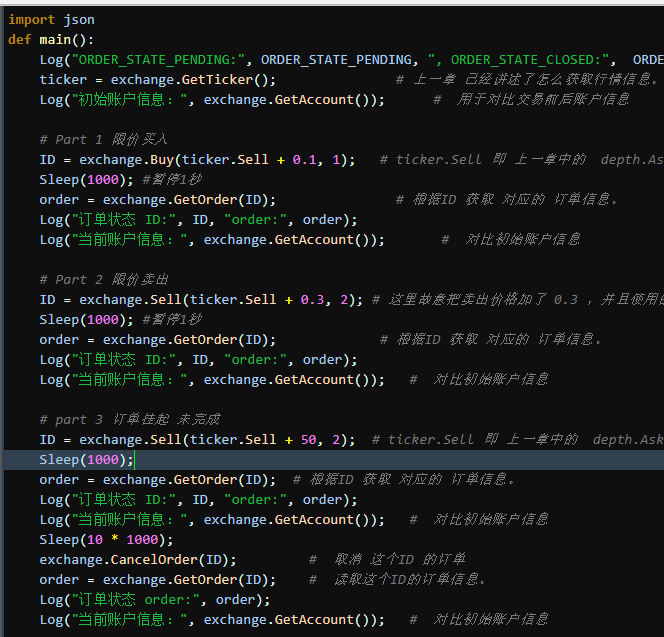Click the '# part 3 订单挂起 未完成' comment
664x637 pixels.
[130, 420]
